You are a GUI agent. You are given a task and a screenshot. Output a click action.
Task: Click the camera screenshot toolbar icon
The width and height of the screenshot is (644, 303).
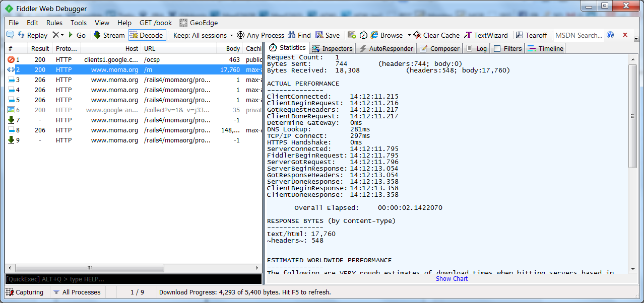tap(352, 35)
